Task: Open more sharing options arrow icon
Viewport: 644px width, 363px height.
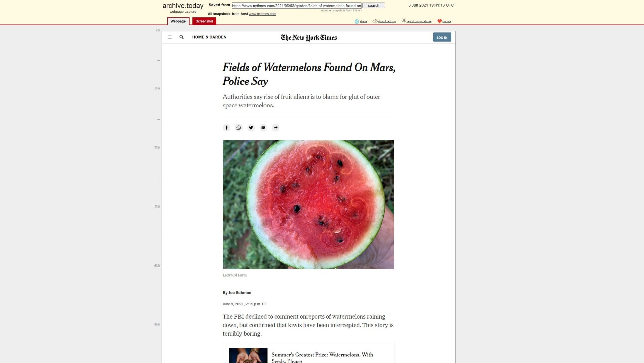Action: click(276, 128)
